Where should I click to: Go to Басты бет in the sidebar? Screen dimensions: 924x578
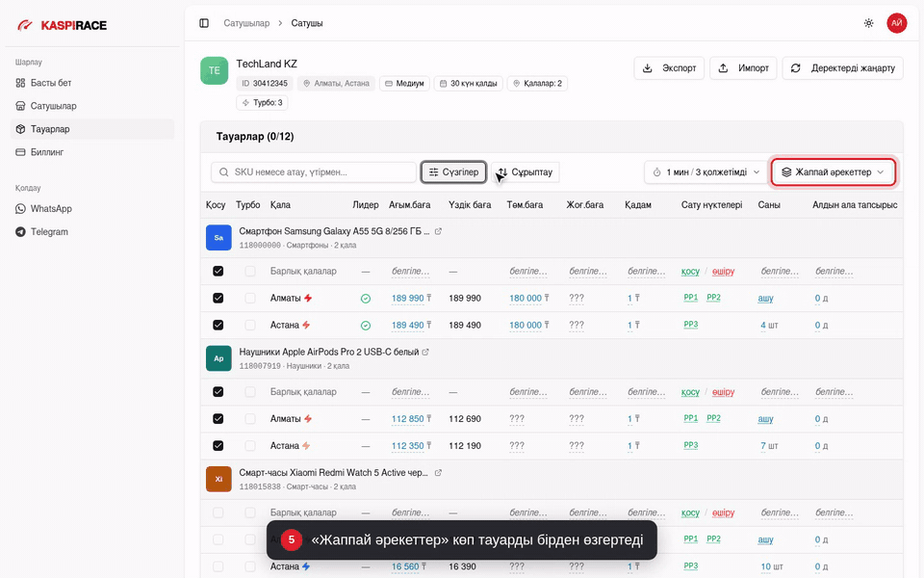[x=92, y=83]
